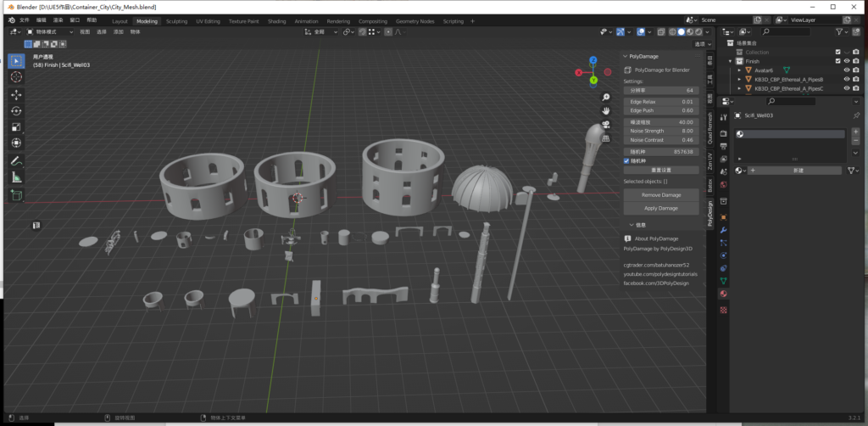Pick the Scale tool

pos(16,126)
